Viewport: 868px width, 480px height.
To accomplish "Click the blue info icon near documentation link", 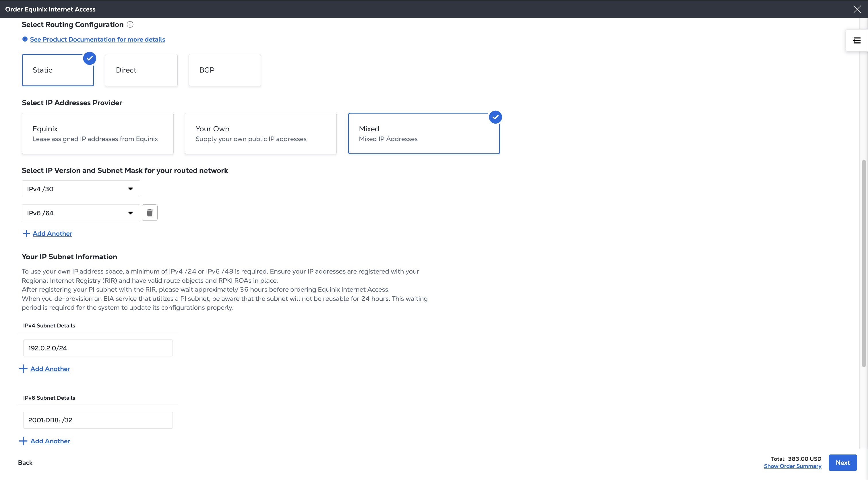I will pos(25,39).
